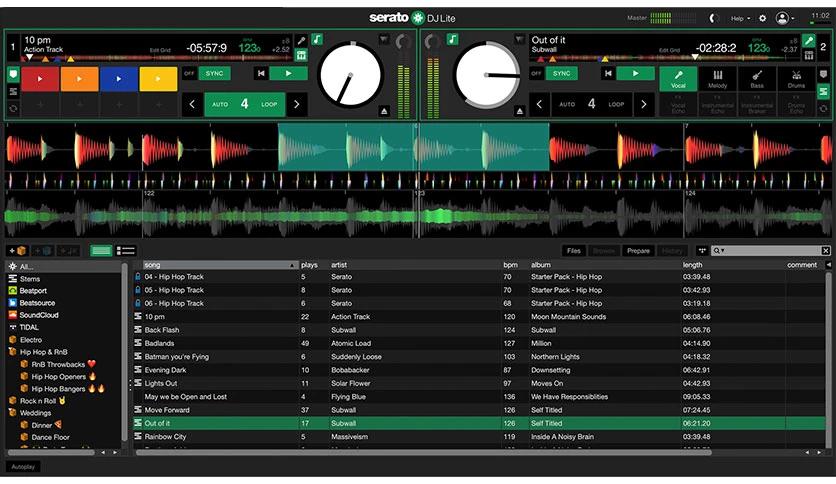Toggle the Vocal stem pad

click(x=678, y=79)
